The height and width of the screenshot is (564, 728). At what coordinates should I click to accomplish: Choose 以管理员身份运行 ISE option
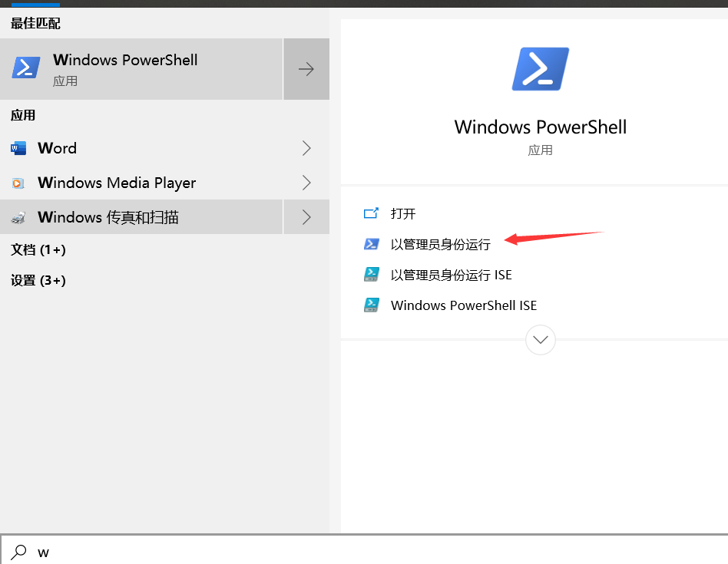pyautogui.click(x=452, y=275)
